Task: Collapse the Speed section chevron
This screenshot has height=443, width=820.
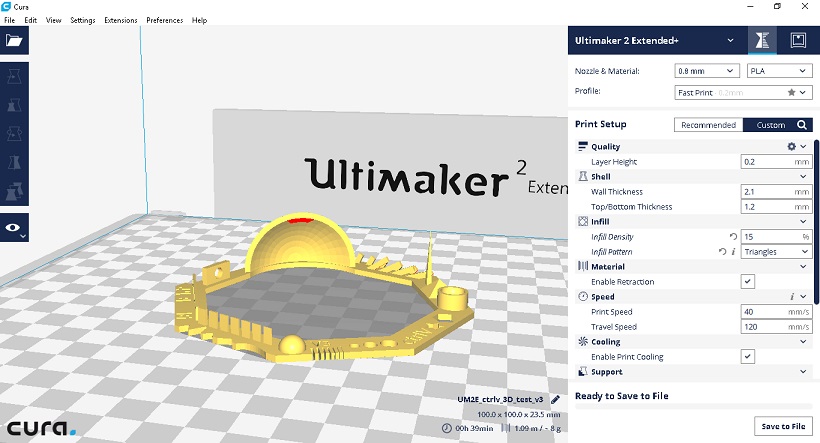Action: 803,297
